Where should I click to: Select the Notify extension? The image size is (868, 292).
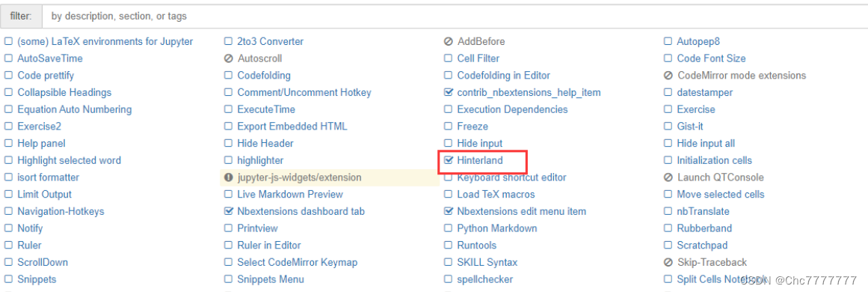click(30, 228)
